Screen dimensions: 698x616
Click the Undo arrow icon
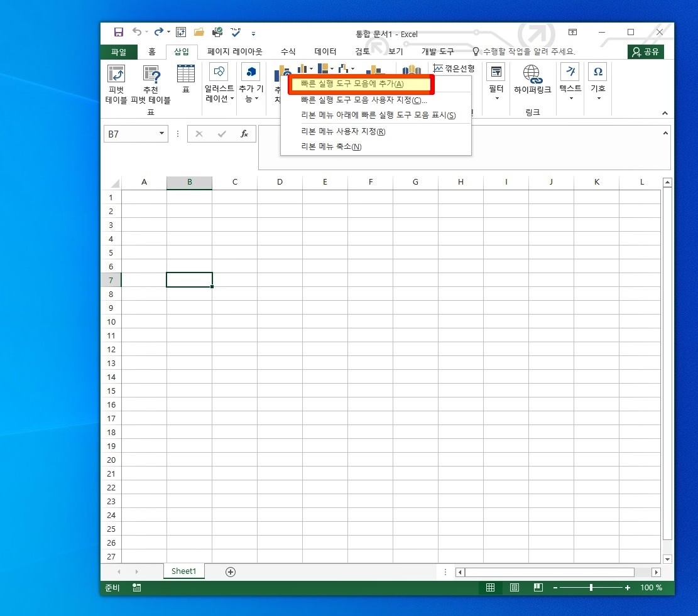coord(137,31)
